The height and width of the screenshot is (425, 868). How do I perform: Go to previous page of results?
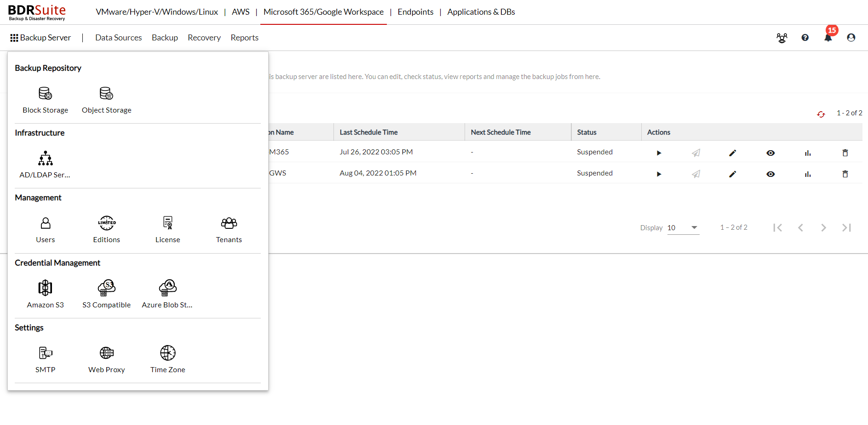tap(800, 228)
